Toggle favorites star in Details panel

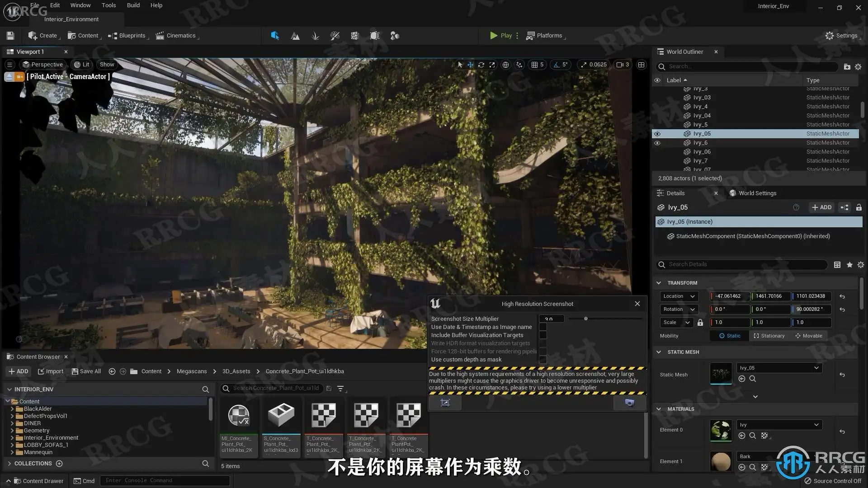pos(849,265)
